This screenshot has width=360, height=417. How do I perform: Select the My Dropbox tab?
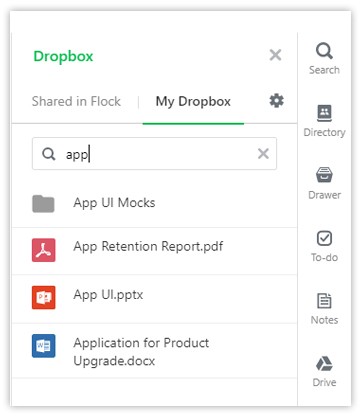tap(193, 102)
